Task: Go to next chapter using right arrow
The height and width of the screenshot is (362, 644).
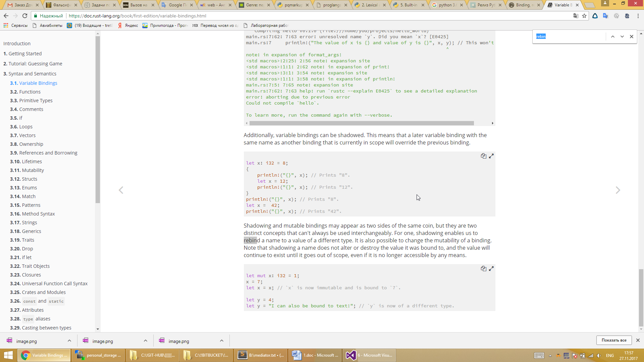Action: (x=618, y=190)
